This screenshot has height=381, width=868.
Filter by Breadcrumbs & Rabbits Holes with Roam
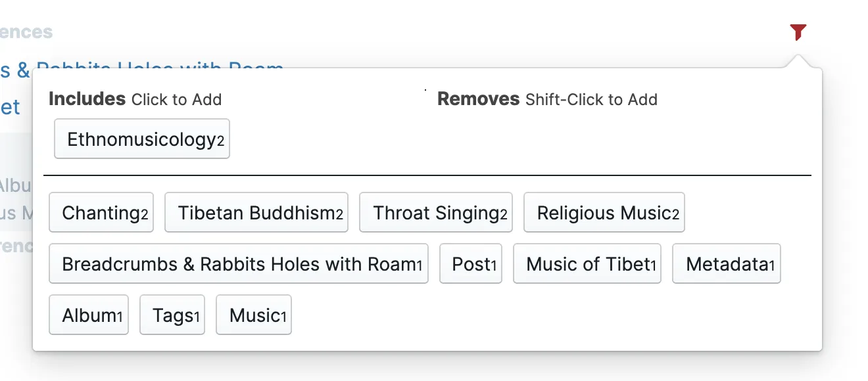[x=239, y=263]
